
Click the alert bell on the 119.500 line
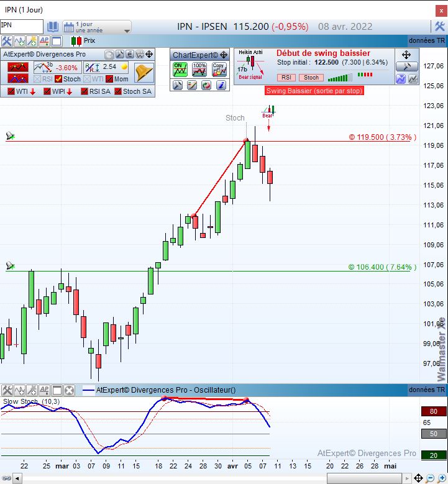[10, 135]
